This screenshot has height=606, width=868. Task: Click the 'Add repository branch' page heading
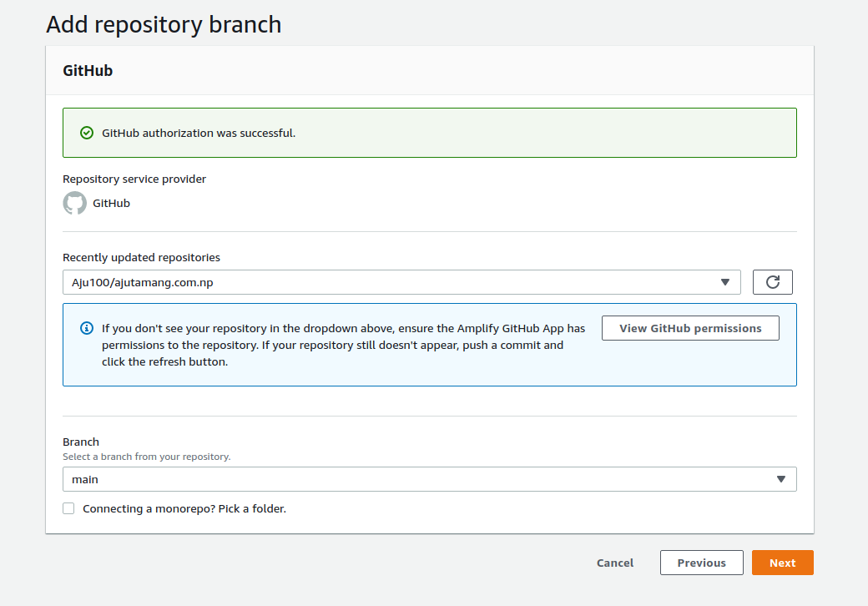(x=164, y=24)
